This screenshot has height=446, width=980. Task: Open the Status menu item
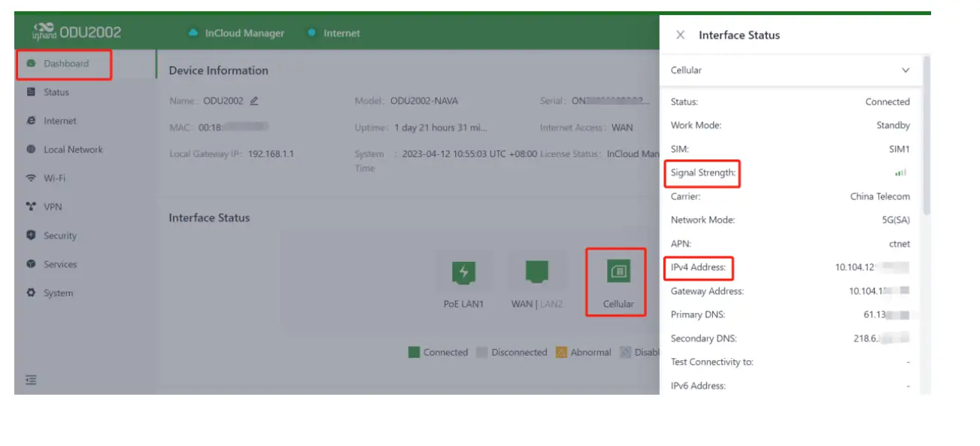tap(56, 93)
